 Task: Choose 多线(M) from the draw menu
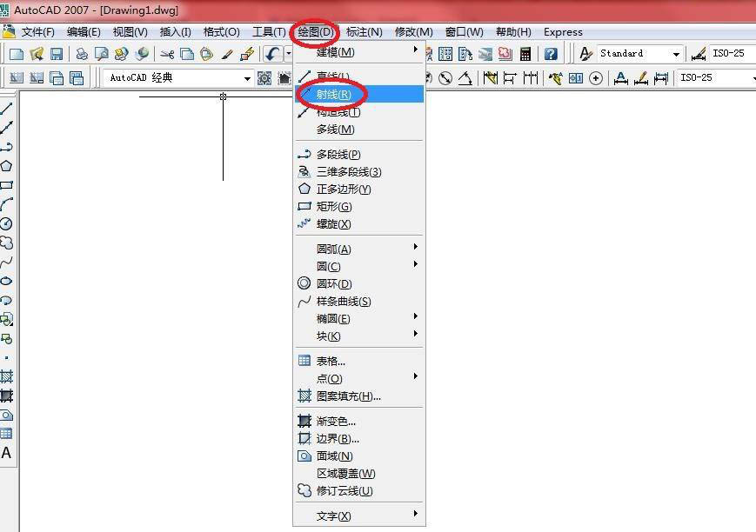[x=359, y=130]
